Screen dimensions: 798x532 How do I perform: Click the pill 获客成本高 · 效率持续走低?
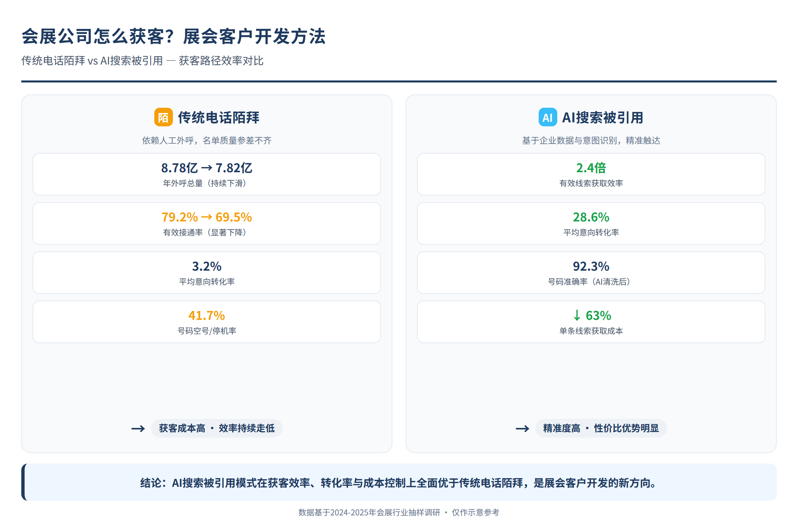(x=217, y=428)
